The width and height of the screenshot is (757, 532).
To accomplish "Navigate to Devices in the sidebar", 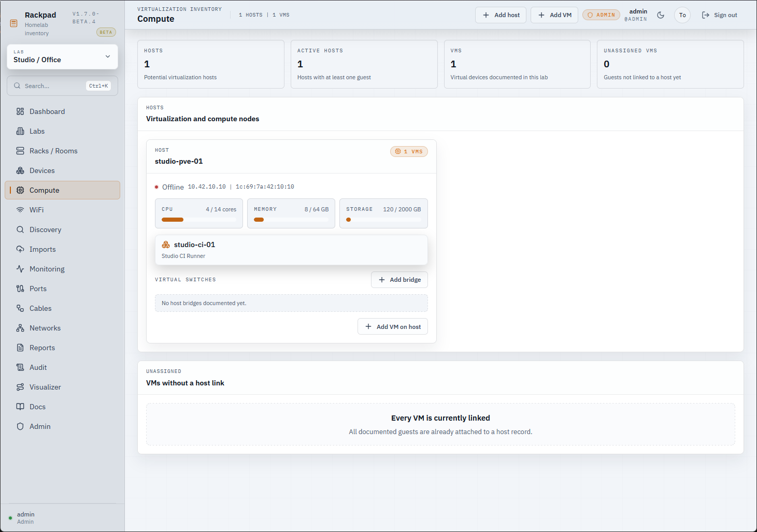I will [63, 170].
